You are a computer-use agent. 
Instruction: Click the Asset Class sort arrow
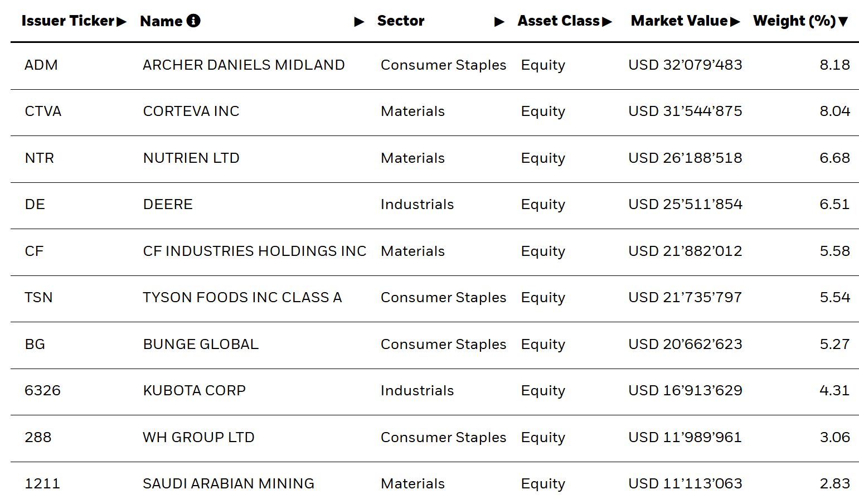pyautogui.click(x=607, y=22)
